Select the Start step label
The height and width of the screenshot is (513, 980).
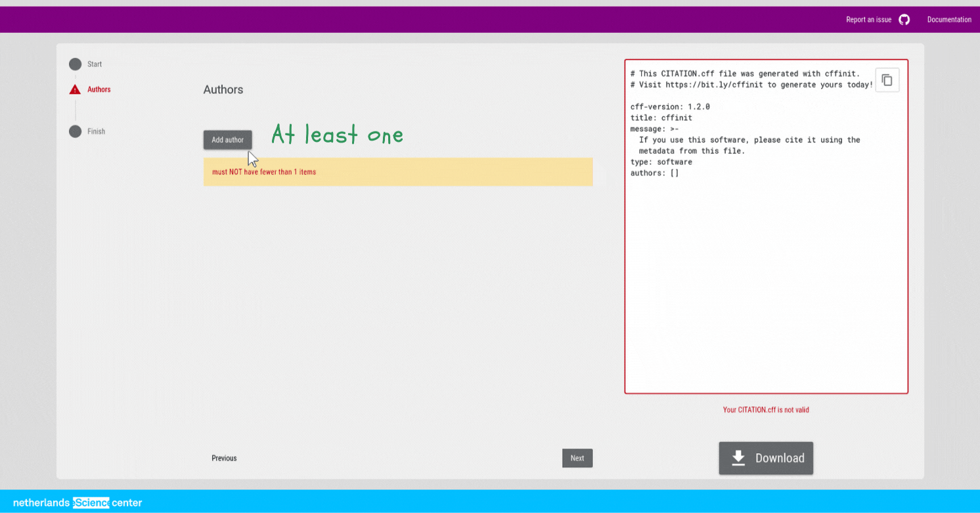(x=95, y=64)
